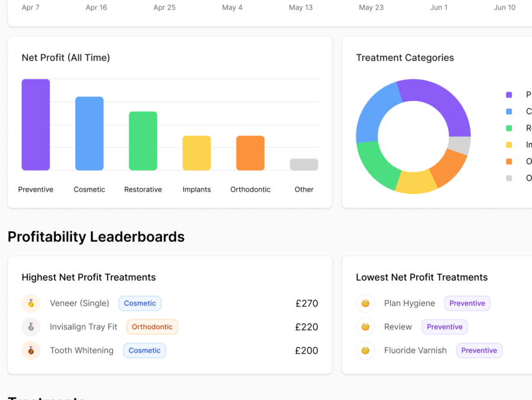Click the Apr 16 date label
532x400 pixels.
96,8
